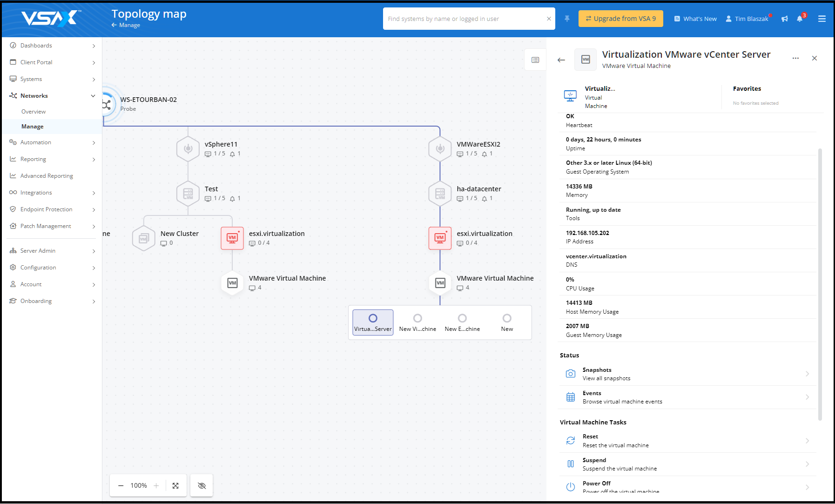Select the ha-datacenter node icon
The width and height of the screenshot is (835, 504).
click(440, 194)
